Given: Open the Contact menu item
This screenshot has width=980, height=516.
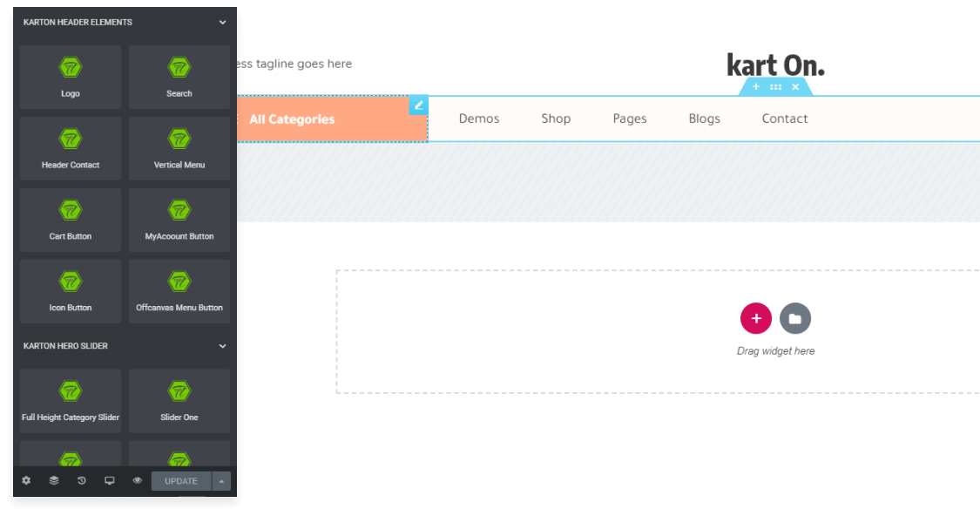Looking at the screenshot, I should [784, 119].
